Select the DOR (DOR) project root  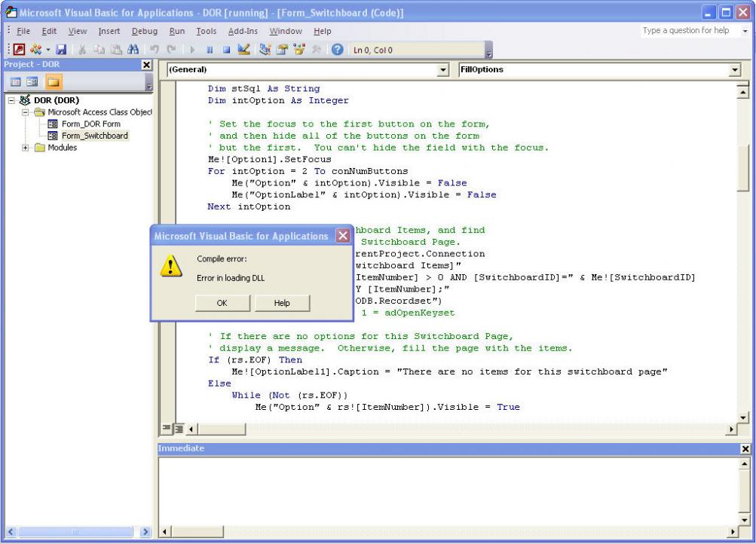point(57,100)
